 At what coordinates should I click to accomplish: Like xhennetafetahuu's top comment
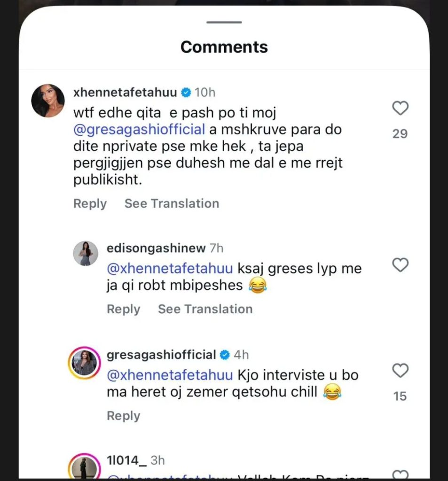(x=400, y=109)
